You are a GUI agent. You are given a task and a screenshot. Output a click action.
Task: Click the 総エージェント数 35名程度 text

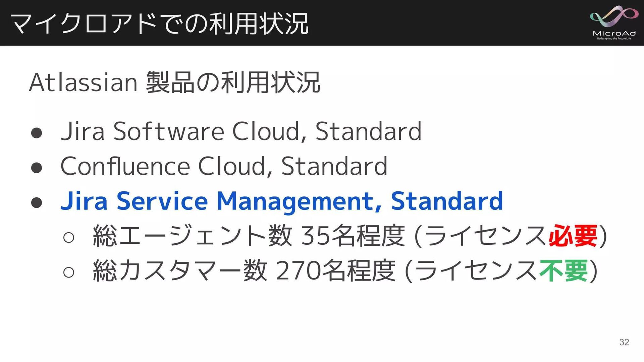(249, 236)
